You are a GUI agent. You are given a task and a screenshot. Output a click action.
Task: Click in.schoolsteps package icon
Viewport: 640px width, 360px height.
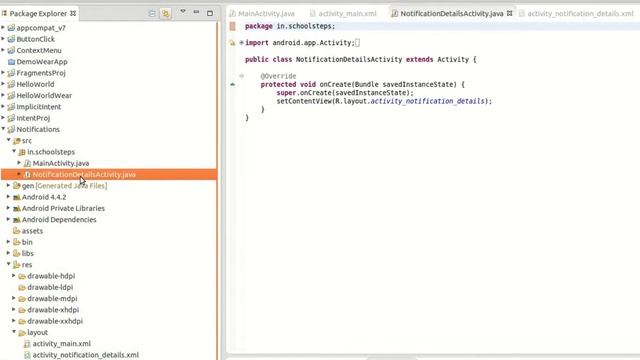pyautogui.click(x=22, y=152)
